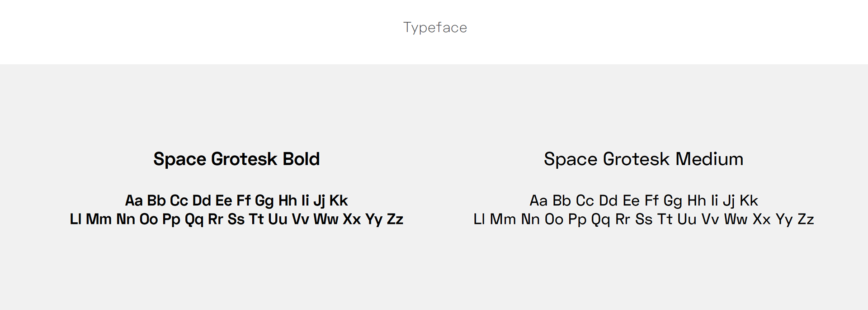The image size is (868, 310).
Task: Click the bold 'Mm' glyph pair
Action: pyautogui.click(x=99, y=219)
